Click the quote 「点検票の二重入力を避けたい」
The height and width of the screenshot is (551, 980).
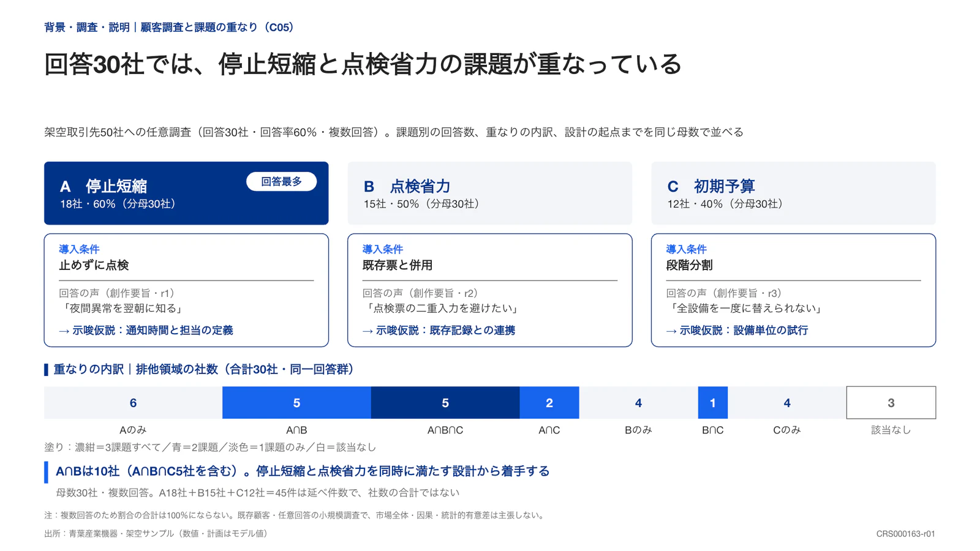[442, 309]
